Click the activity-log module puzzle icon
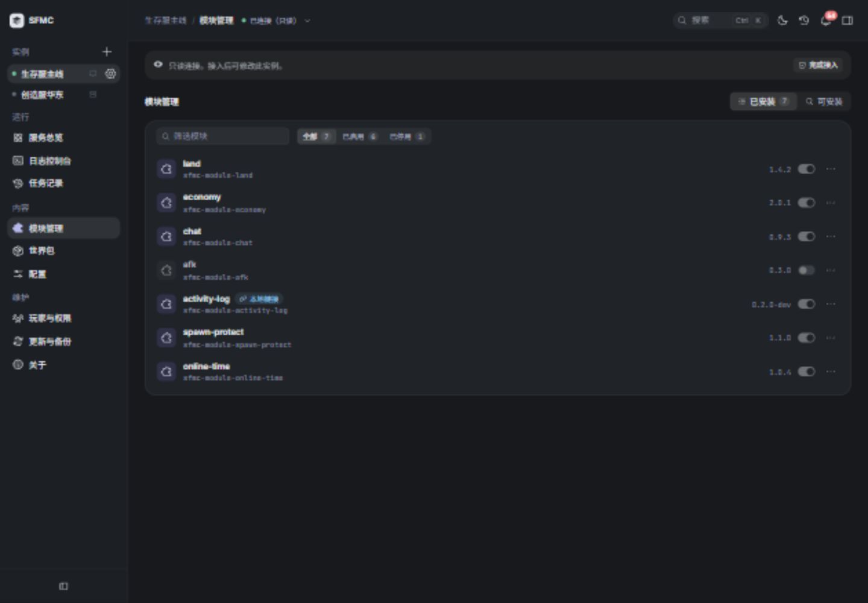Screen dimensions: 868x603 (166, 304)
